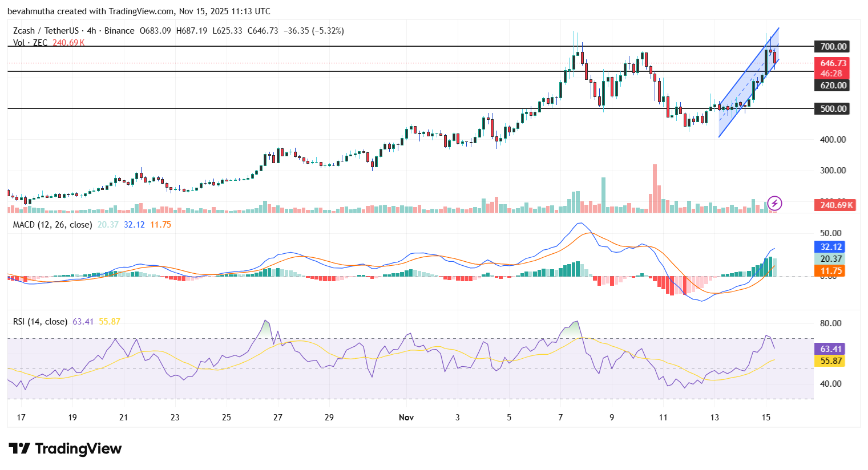The width and height of the screenshot is (868, 470).
Task: Select the 500.00 horizontal line price label
Action: pyautogui.click(x=833, y=109)
